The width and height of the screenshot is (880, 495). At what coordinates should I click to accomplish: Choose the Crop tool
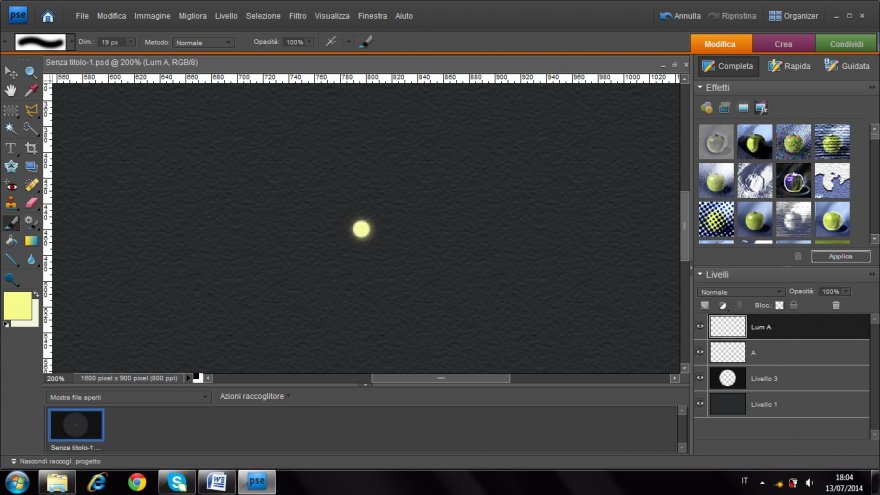[x=31, y=147]
